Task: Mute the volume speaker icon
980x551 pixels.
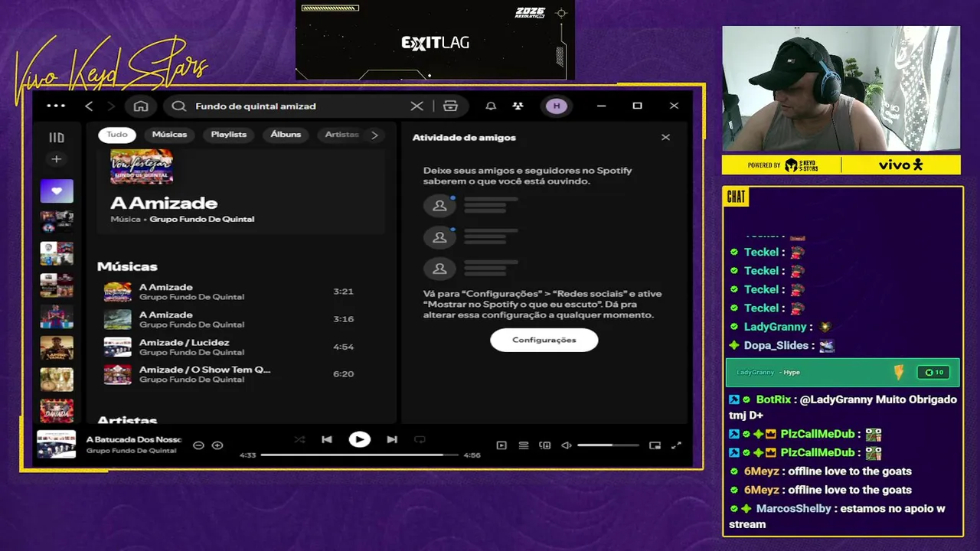Action: pyautogui.click(x=567, y=445)
